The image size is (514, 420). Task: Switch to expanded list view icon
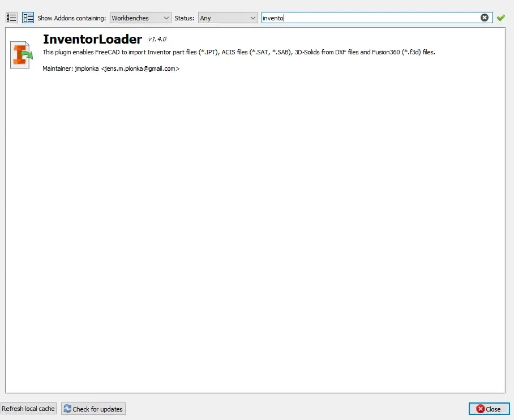(28, 18)
